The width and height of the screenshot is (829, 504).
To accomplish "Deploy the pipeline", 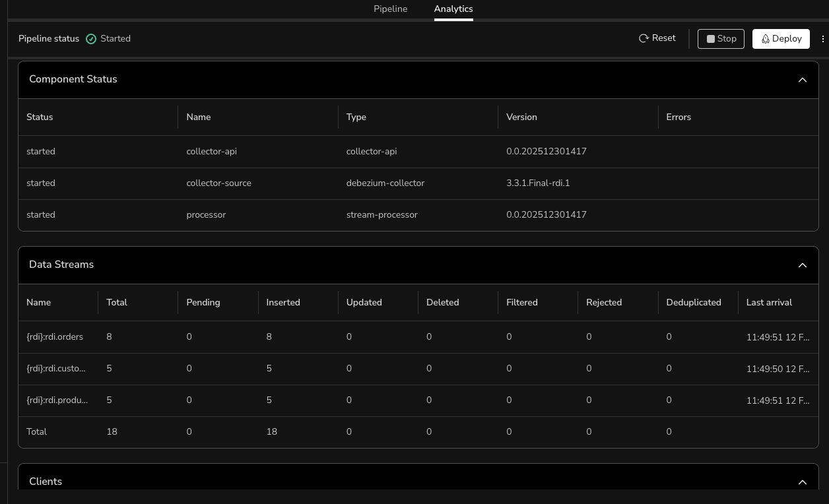I will (x=781, y=39).
